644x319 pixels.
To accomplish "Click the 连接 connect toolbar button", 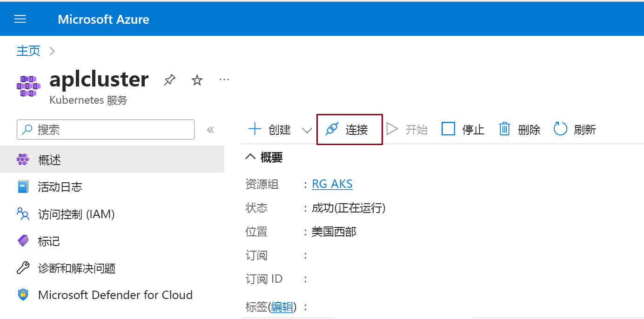I will point(349,129).
